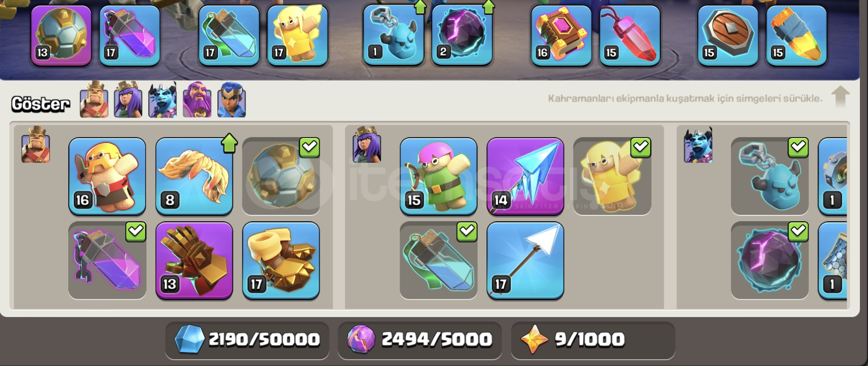Choose the golden Spiky Ball gauntlet level 13
868x366 pixels.
(x=194, y=261)
